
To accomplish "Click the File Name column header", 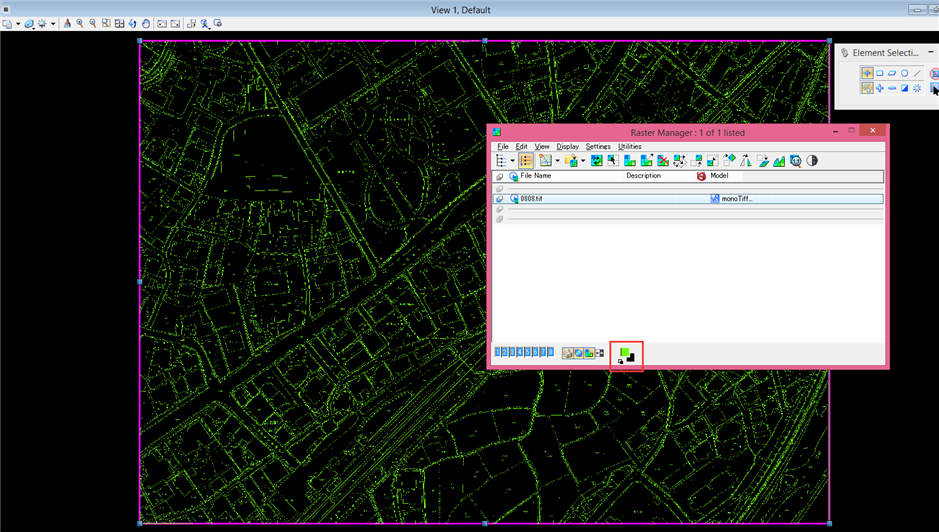I will [x=536, y=176].
